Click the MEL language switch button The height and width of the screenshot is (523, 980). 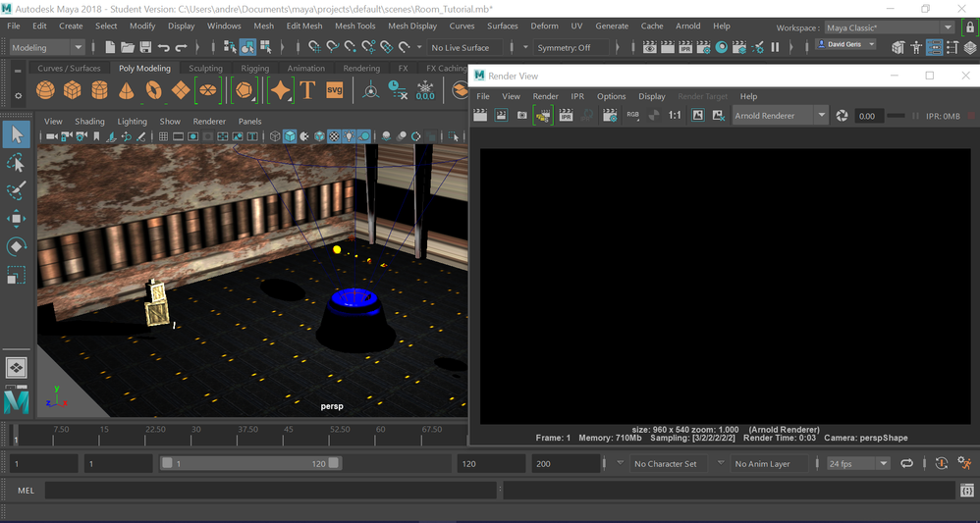click(x=27, y=491)
